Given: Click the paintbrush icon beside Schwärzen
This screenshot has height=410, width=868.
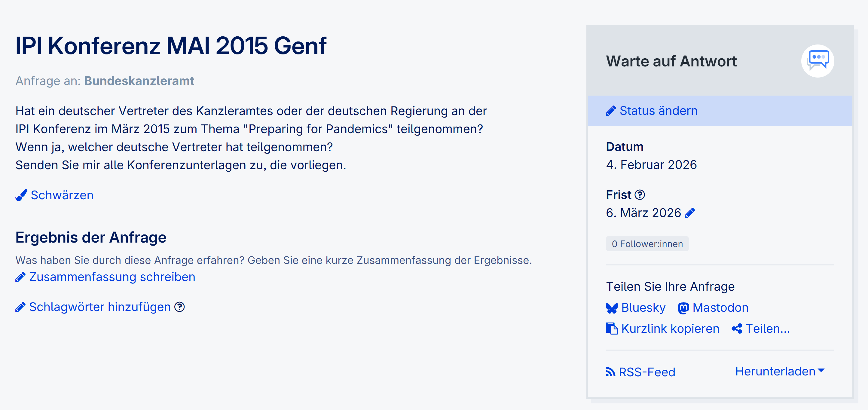Looking at the screenshot, I should click(21, 195).
